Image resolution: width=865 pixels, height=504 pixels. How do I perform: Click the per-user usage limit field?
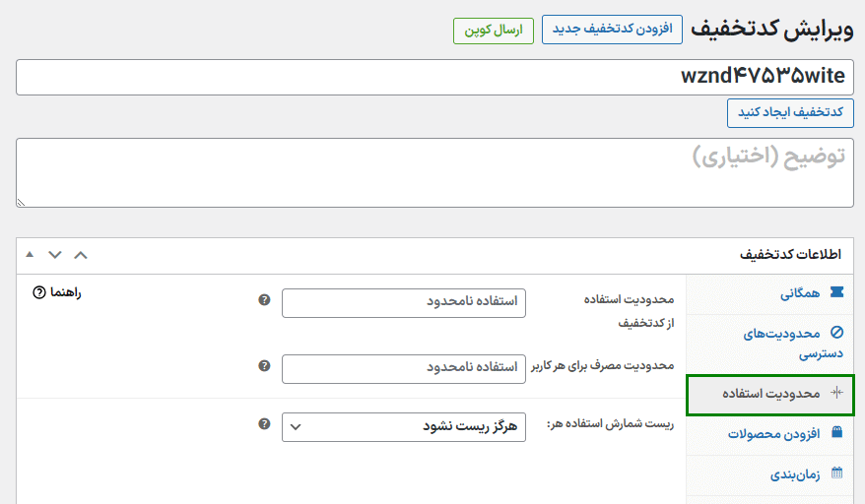[x=404, y=369]
